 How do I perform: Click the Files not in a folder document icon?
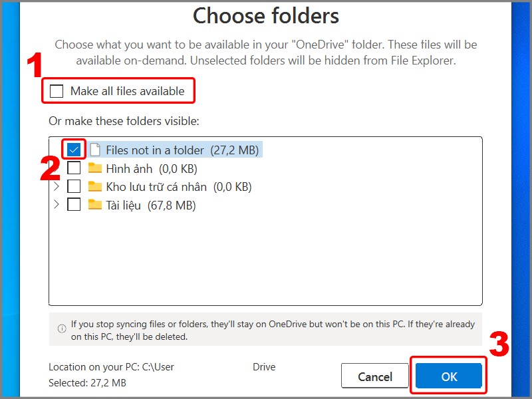point(95,150)
